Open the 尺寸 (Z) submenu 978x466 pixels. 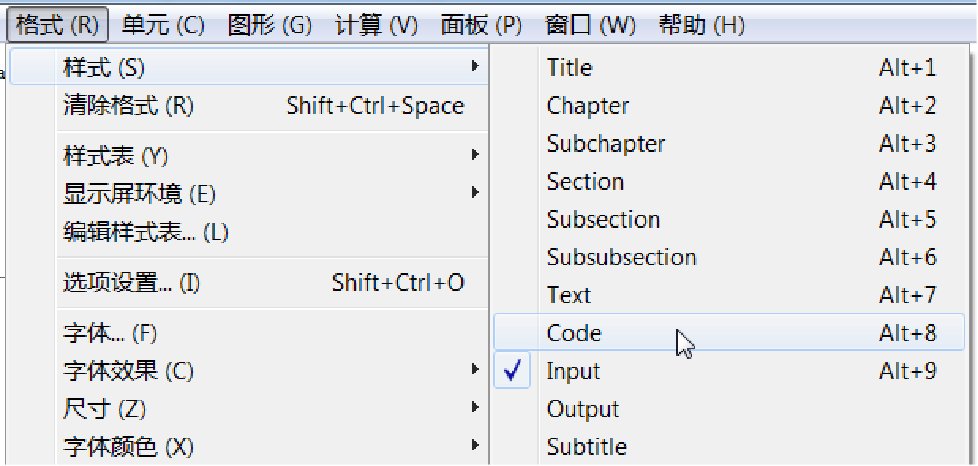point(271,409)
